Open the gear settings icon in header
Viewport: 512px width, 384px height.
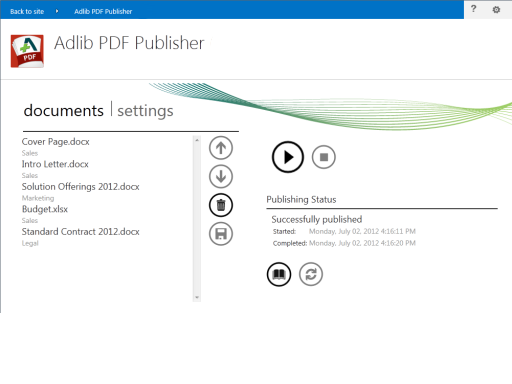point(496,10)
